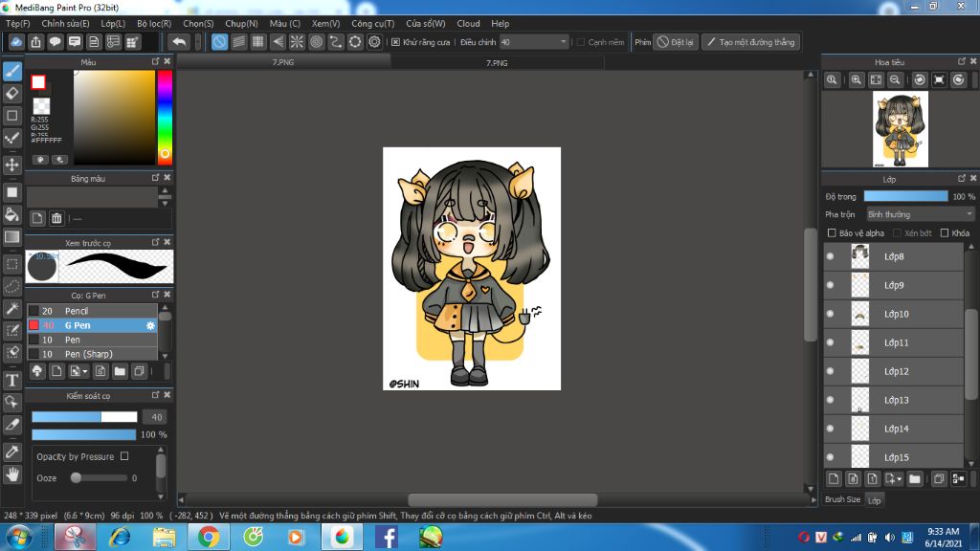This screenshot has height=551, width=980.
Task: Hide layer Lớp8
Action: 830,256
